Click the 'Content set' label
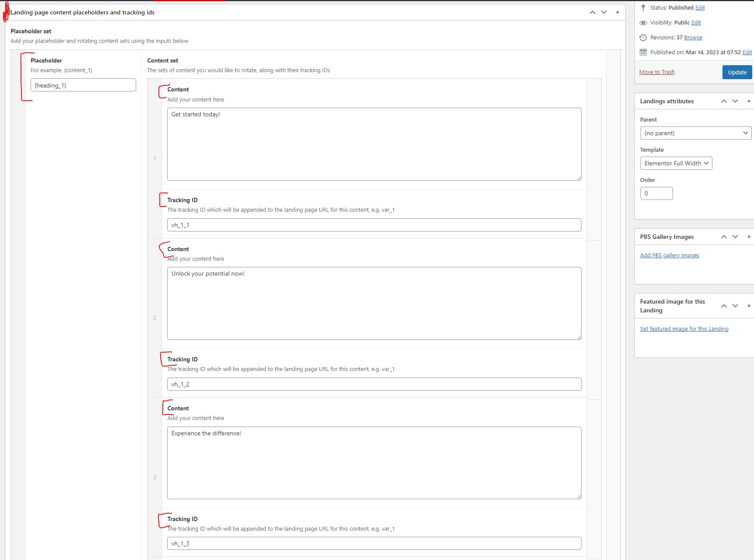The height and width of the screenshot is (560, 754). (162, 60)
